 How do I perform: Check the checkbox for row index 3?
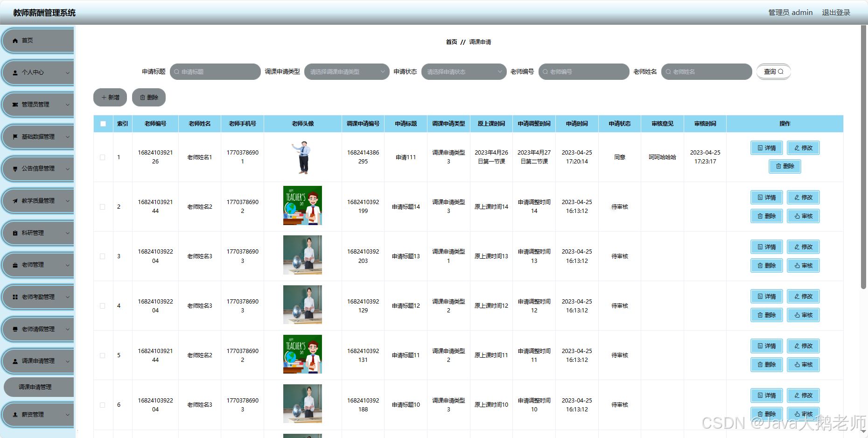tap(103, 256)
